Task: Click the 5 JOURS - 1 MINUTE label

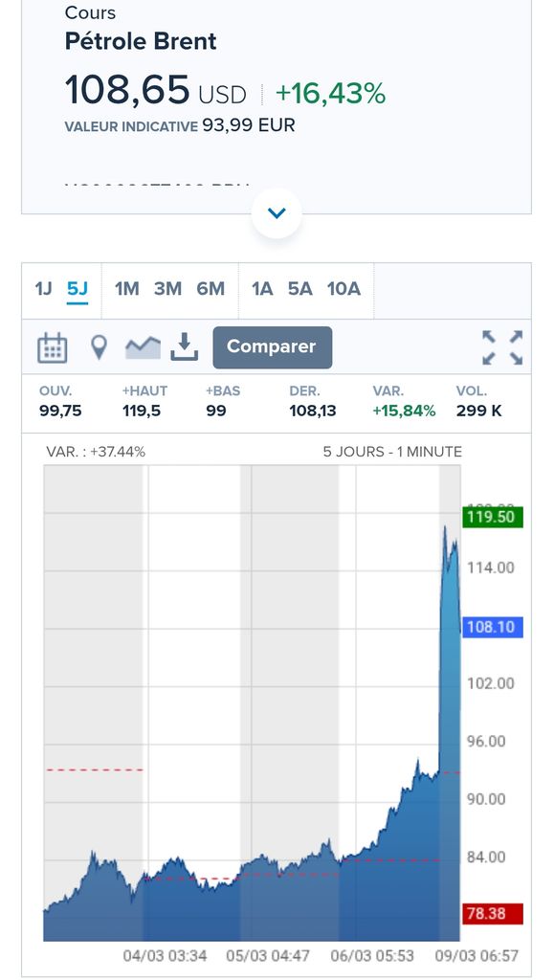Action: tap(392, 452)
